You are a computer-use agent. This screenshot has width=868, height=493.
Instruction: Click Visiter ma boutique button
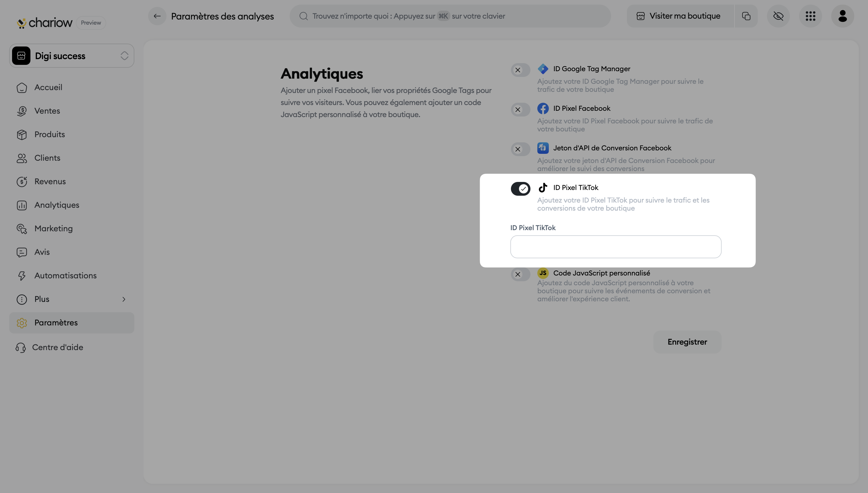[x=680, y=16]
